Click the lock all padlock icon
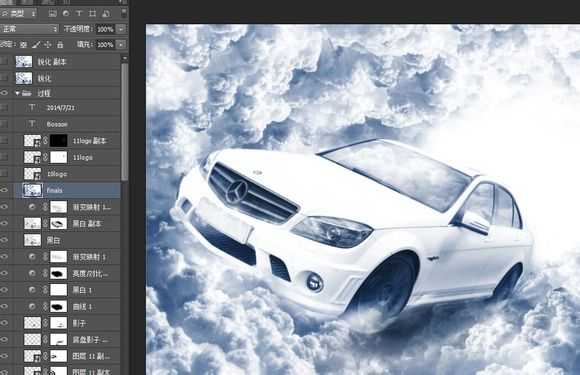 point(60,45)
